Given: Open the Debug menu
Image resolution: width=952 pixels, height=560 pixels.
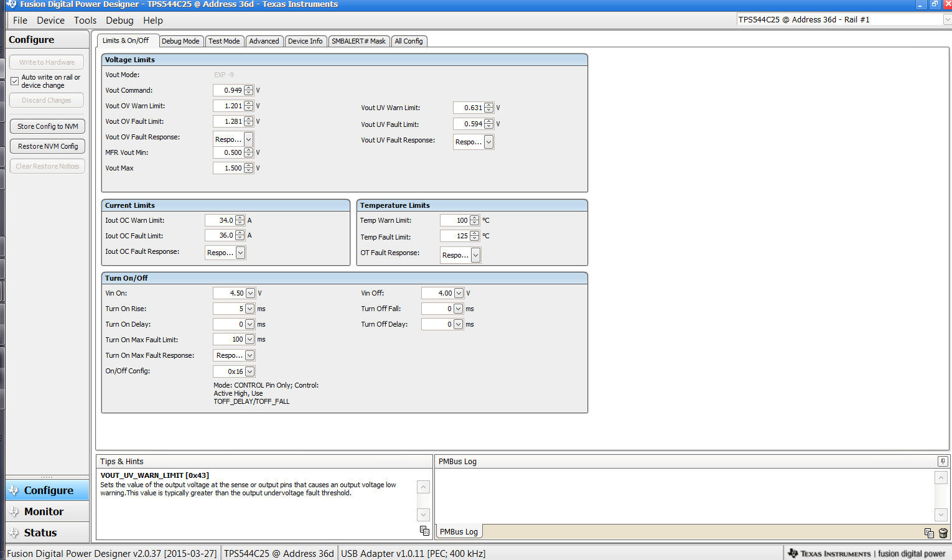Looking at the screenshot, I should pos(119,21).
